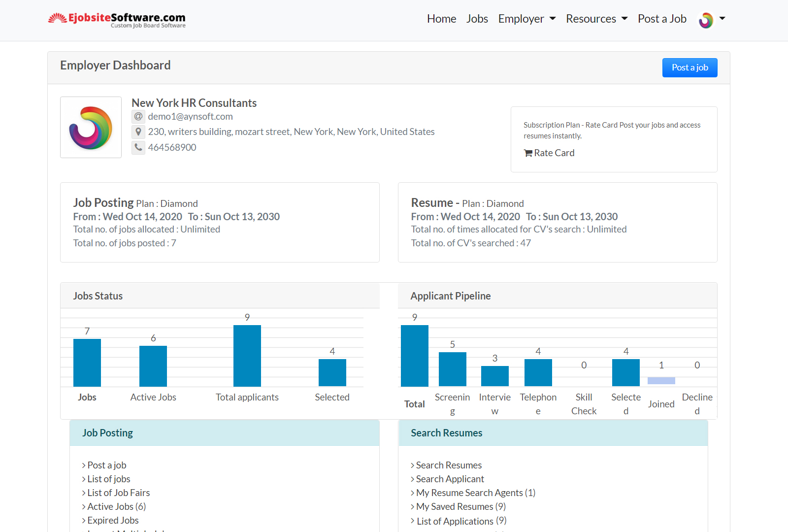Open Expired Jobs link
The width and height of the screenshot is (788, 532).
(x=113, y=520)
